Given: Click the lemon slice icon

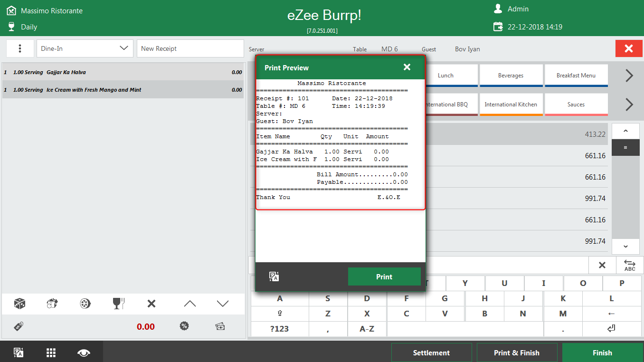Looking at the screenshot, I should click(x=85, y=304).
